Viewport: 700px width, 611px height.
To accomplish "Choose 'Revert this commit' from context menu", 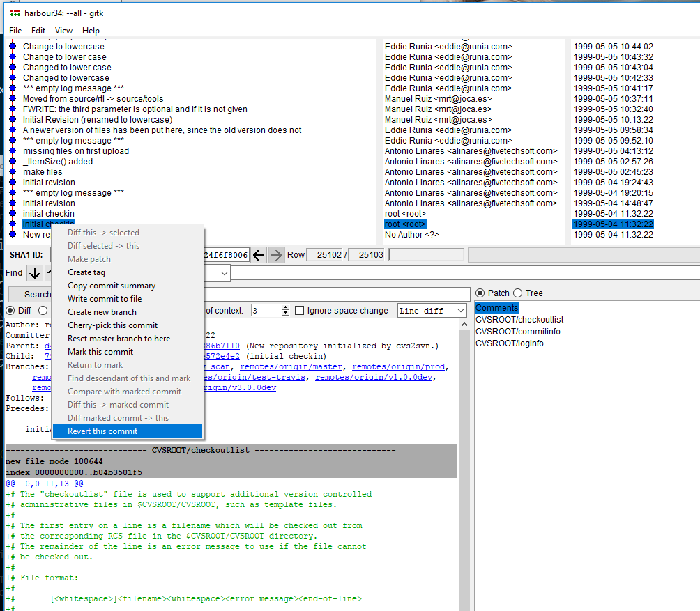I will pos(102,431).
